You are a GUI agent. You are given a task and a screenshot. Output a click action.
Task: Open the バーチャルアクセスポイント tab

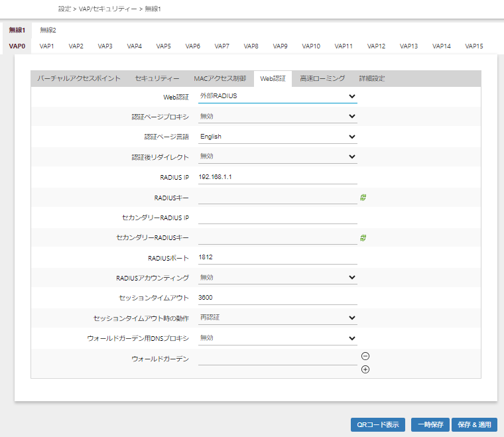click(79, 79)
